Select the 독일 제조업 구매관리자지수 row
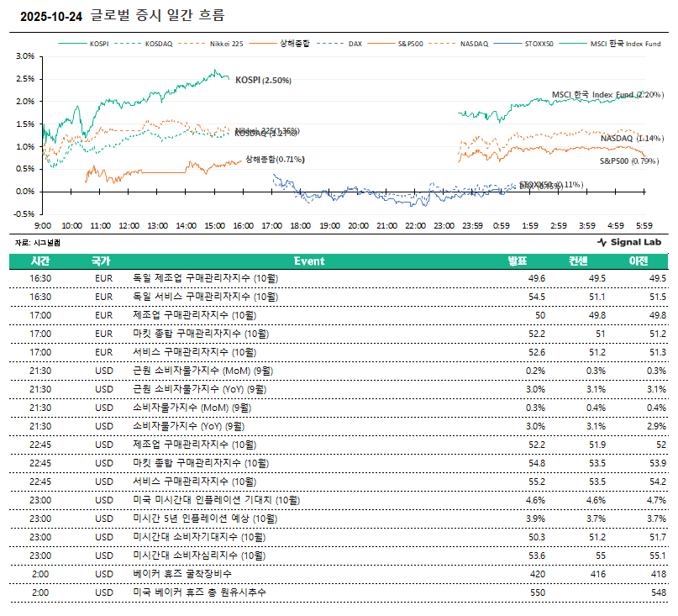This screenshot has height=616, width=678. click(206, 278)
